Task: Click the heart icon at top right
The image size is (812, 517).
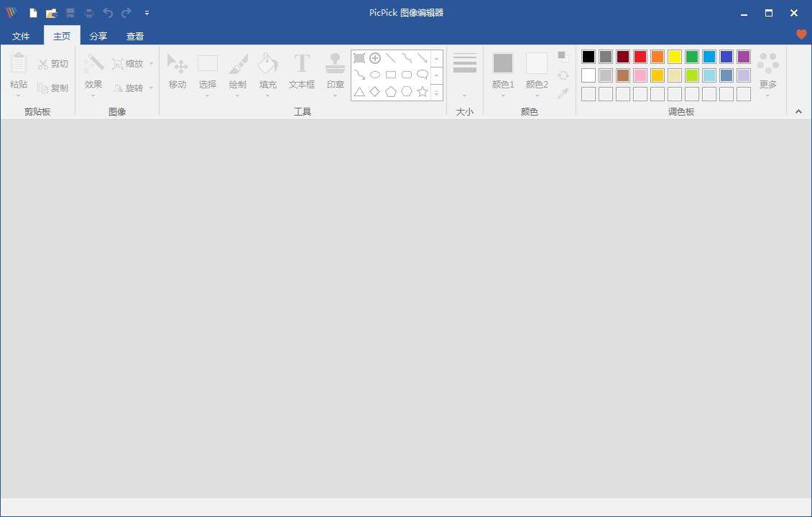Action: (x=801, y=34)
